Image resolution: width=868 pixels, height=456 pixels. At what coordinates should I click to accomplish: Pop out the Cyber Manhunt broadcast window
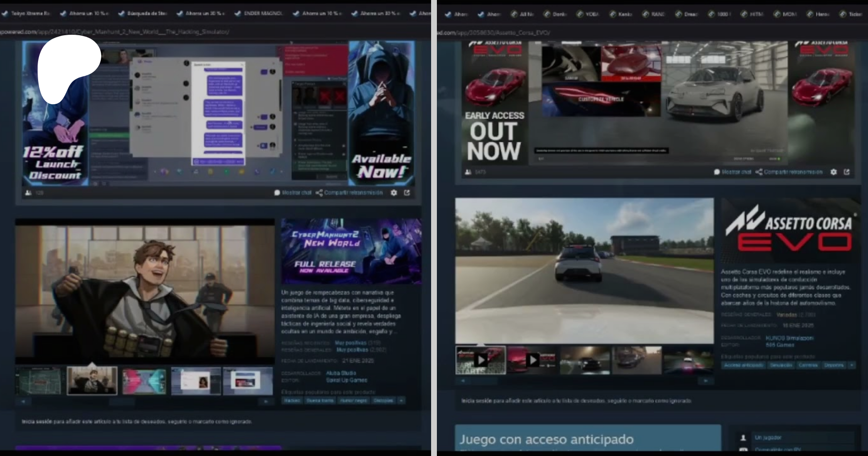pyautogui.click(x=407, y=193)
